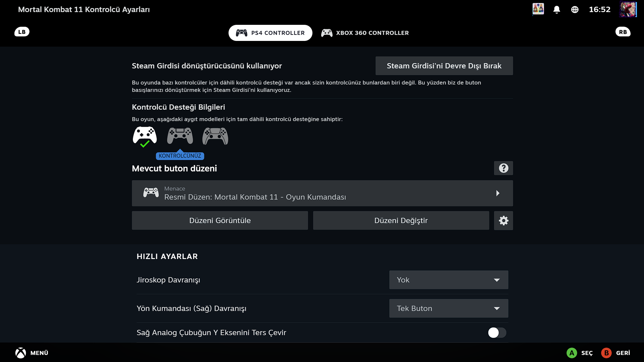Open the user profile avatar

point(628,9)
